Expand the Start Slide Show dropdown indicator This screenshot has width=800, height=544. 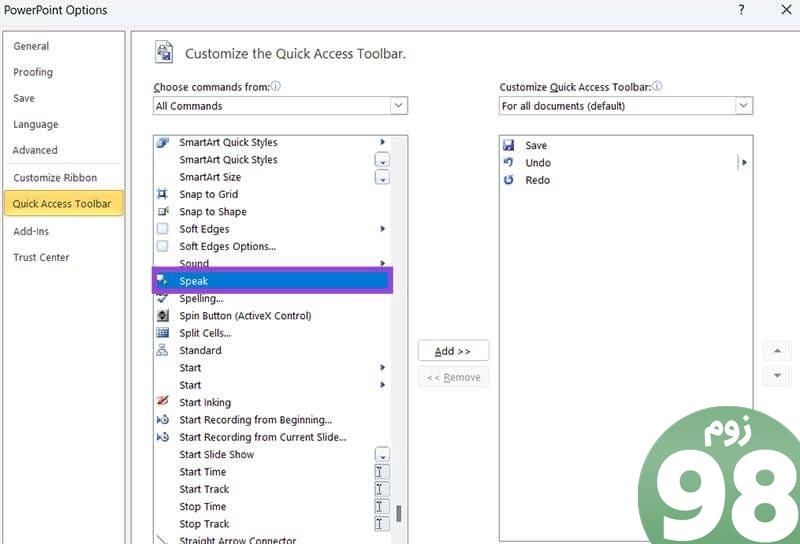click(x=382, y=454)
